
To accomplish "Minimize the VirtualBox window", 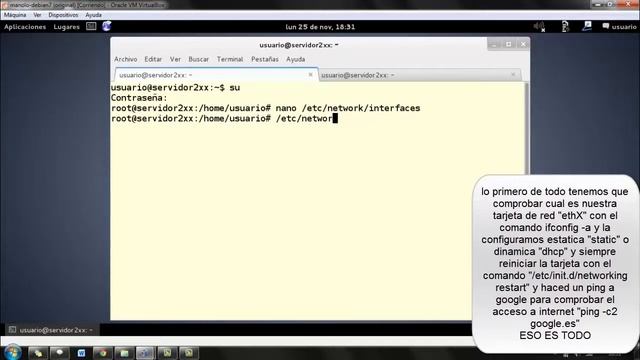I will (x=598, y=4).
